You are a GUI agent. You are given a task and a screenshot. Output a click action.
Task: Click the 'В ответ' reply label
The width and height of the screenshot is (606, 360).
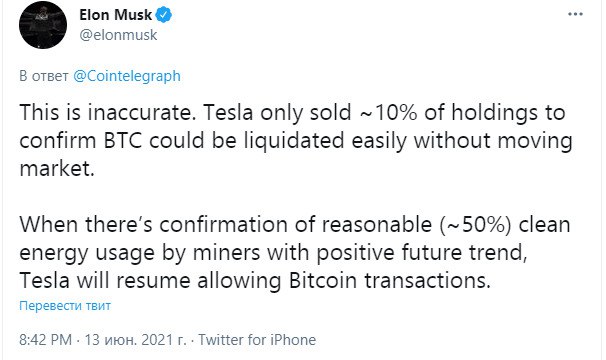pyautogui.click(x=44, y=76)
